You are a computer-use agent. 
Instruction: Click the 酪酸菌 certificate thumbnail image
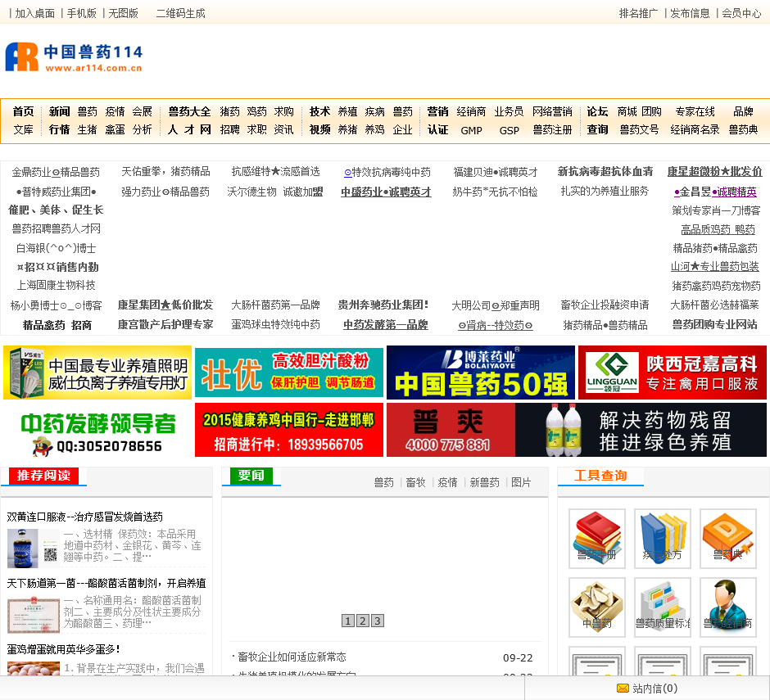click(x=33, y=615)
